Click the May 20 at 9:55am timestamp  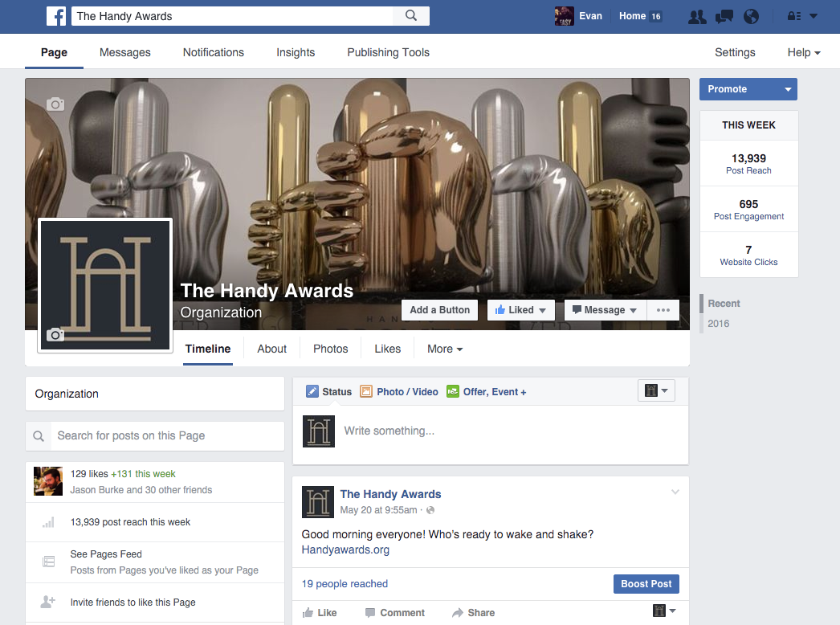point(378,510)
